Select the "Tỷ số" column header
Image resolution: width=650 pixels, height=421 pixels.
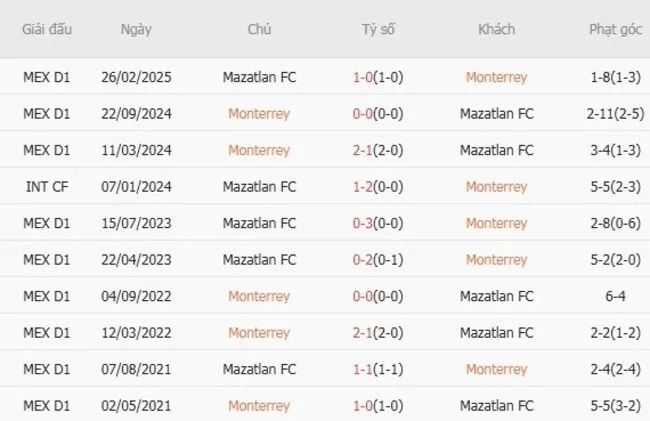coord(378,29)
